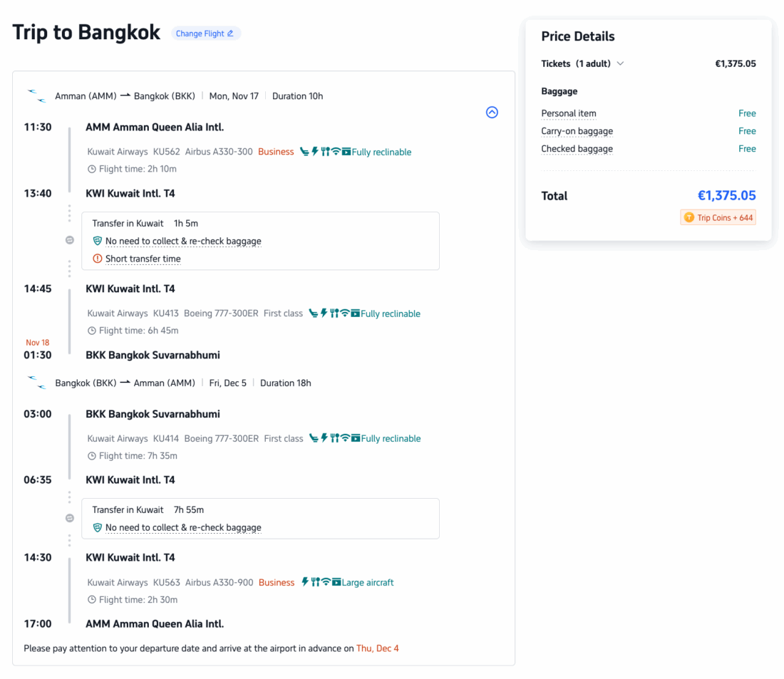Click the Wi-Fi icon on flight KU413
This screenshot has width=784, height=679.
(345, 313)
